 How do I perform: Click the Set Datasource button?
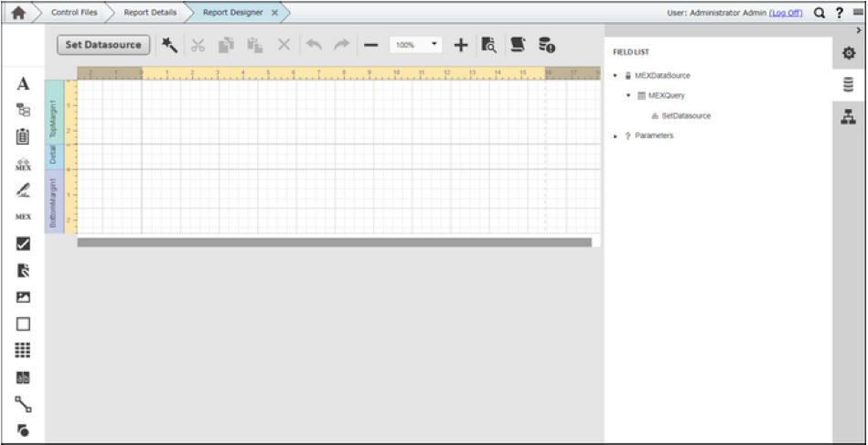tap(103, 45)
